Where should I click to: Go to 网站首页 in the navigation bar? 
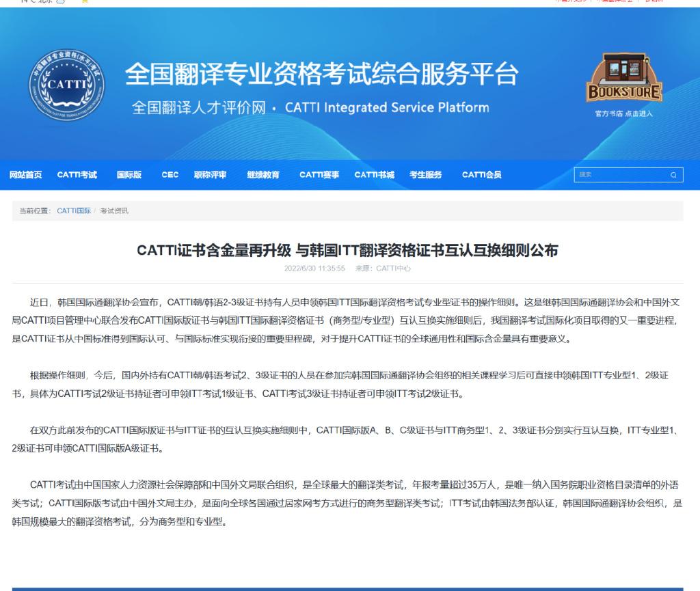click(x=27, y=175)
